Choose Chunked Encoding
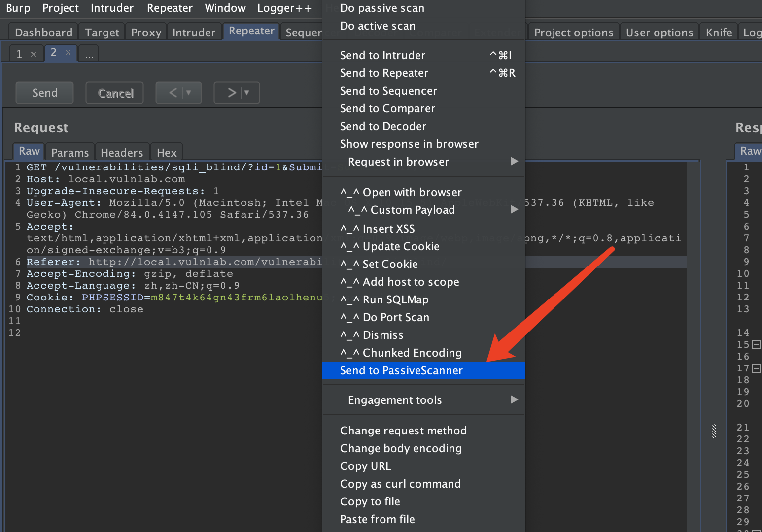Image resolution: width=762 pixels, height=532 pixels. click(424, 353)
